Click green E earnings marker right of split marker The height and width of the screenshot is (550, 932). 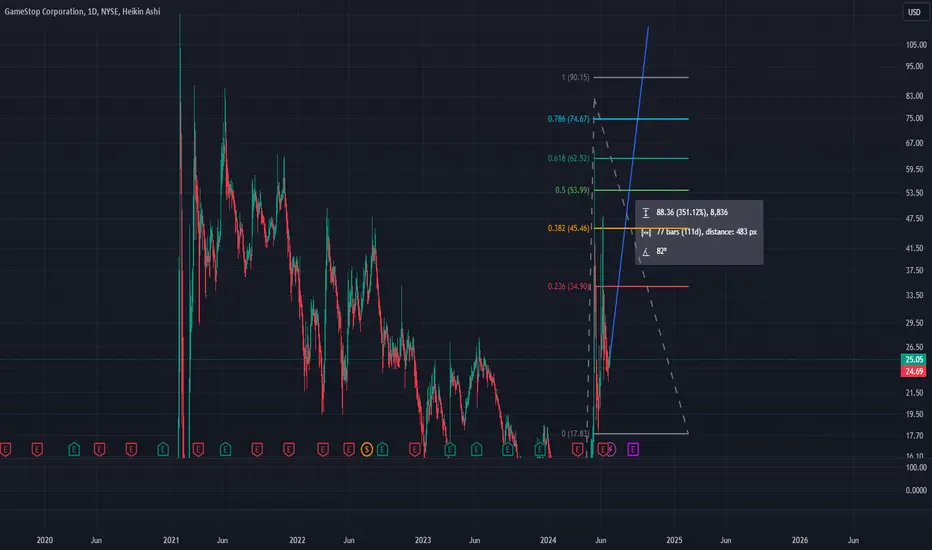click(382, 450)
